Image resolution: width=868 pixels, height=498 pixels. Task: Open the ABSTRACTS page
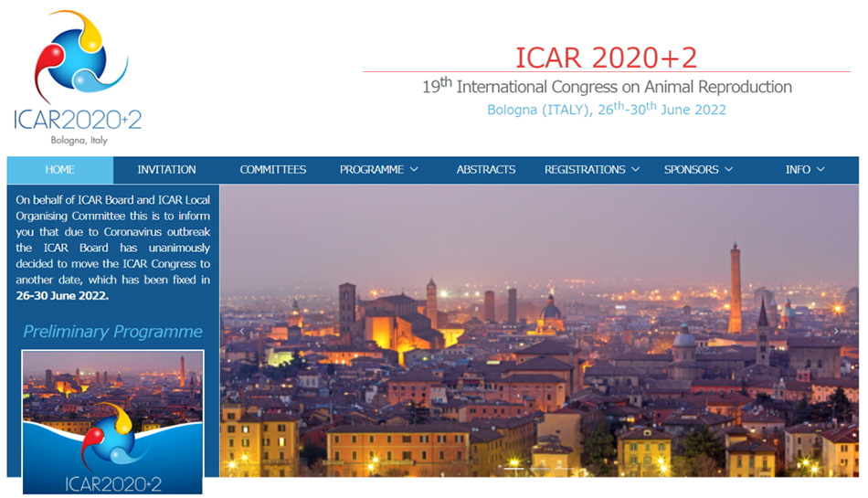click(x=485, y=170)
